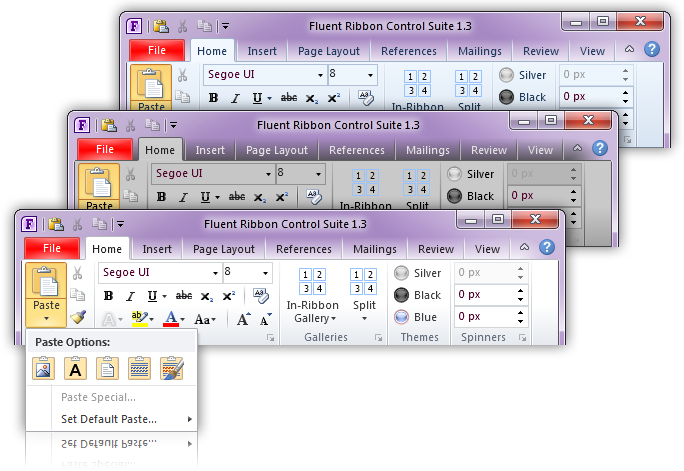Click the red File button in front window
The width and height of the screenshot is (684, 471).
pos(52,249)
